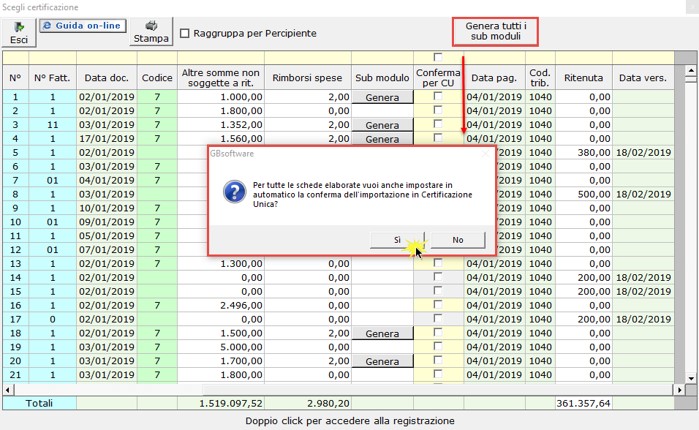Enable Raggruppa per Percipiente checkbox
699x430 pixels.
tap(185, 33)
